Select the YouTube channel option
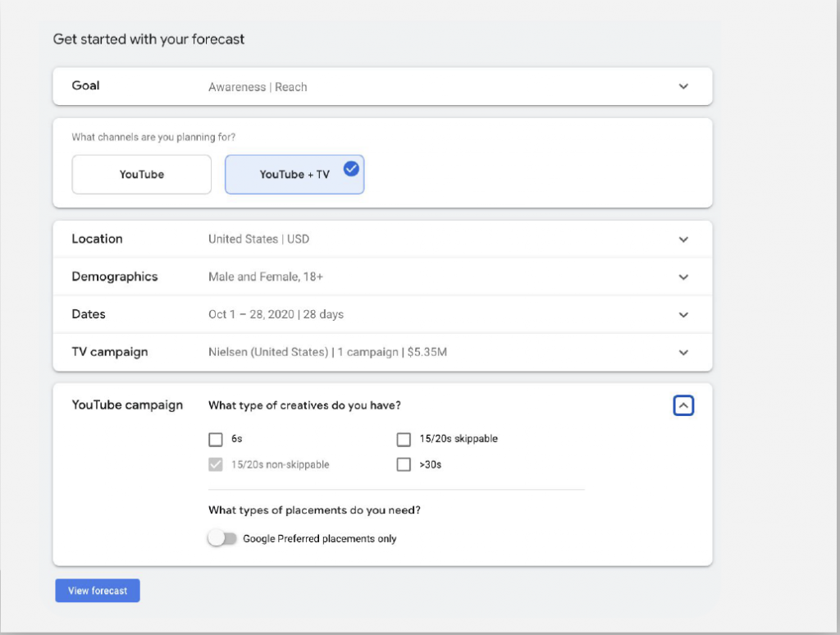 142,175
